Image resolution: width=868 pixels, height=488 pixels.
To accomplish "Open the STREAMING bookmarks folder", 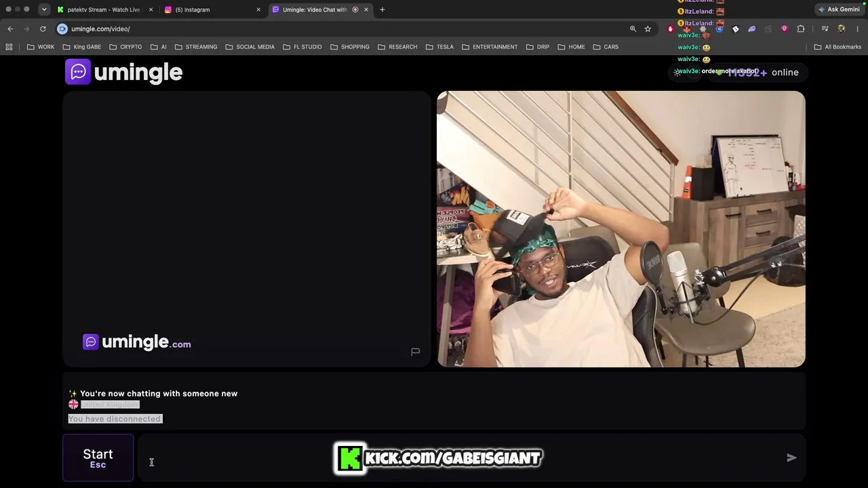I will point(196,47).
